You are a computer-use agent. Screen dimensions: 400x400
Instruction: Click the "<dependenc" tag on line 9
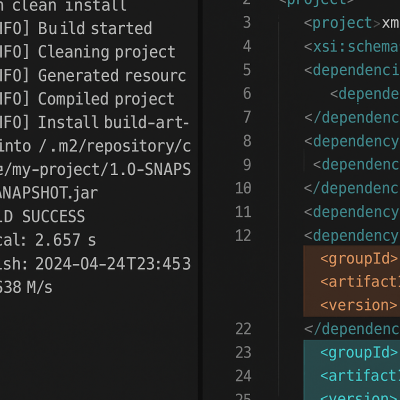point(356,164)
